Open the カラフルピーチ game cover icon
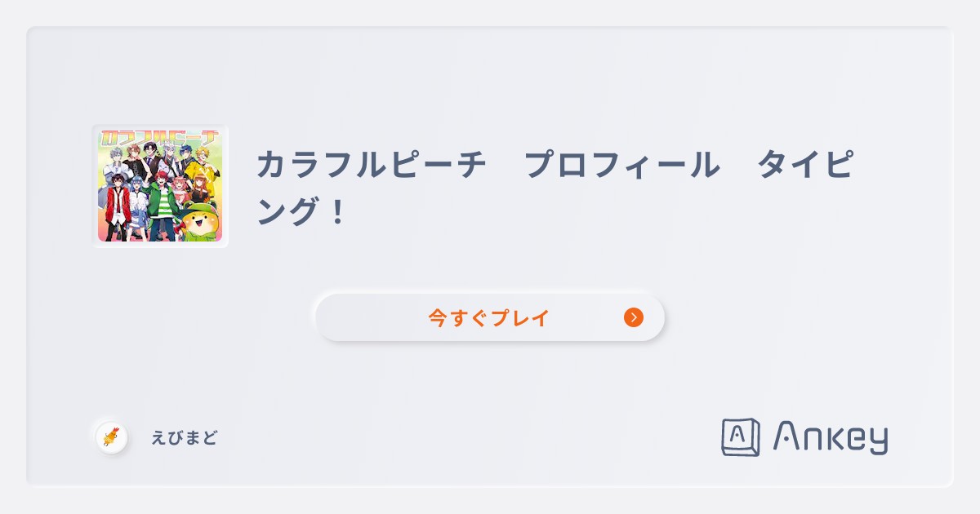This screenshot has height=514, width=980. [160, 185]
